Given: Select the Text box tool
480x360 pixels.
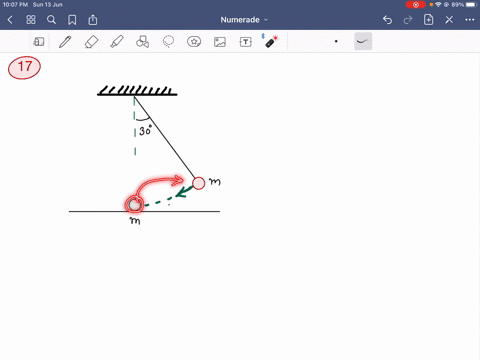Looking at the screenshot, I should click(246, 42).
